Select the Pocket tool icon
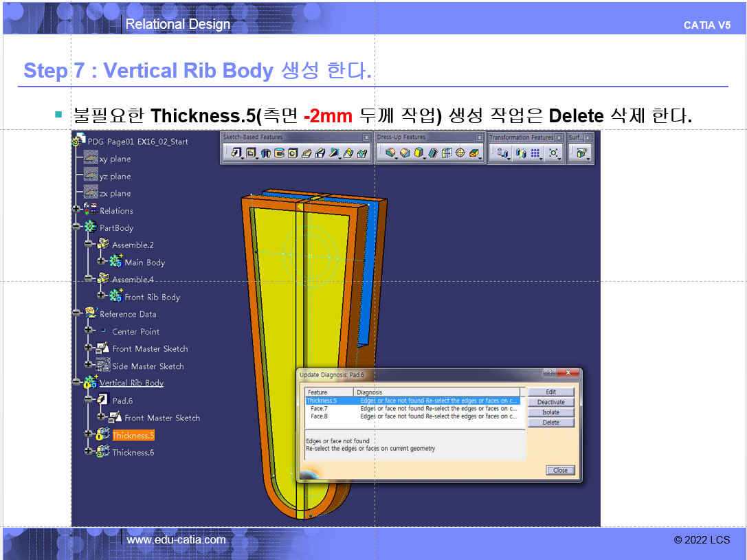Screen dimensions: 747x560 click(x=251, y=153)
